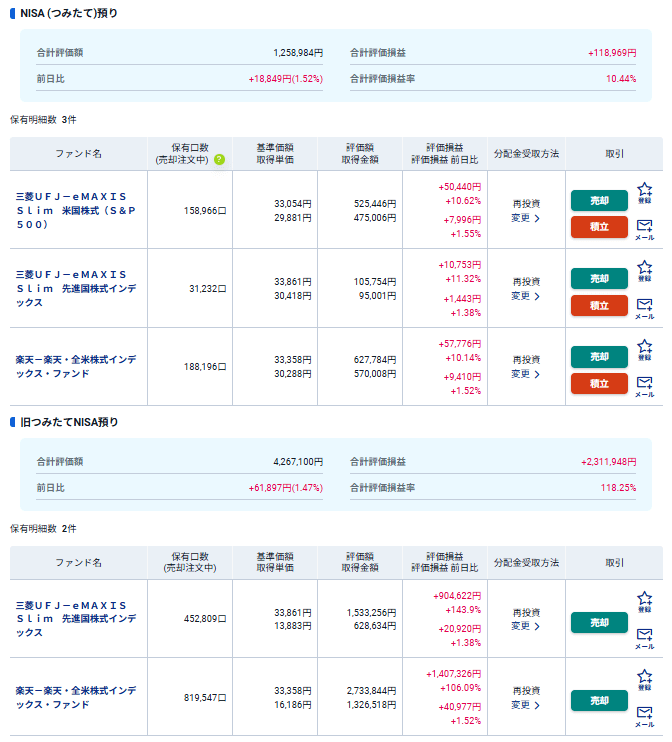
Task: Mail icon for NISA 先進国株式 with 31,232口
Action: 644,309
